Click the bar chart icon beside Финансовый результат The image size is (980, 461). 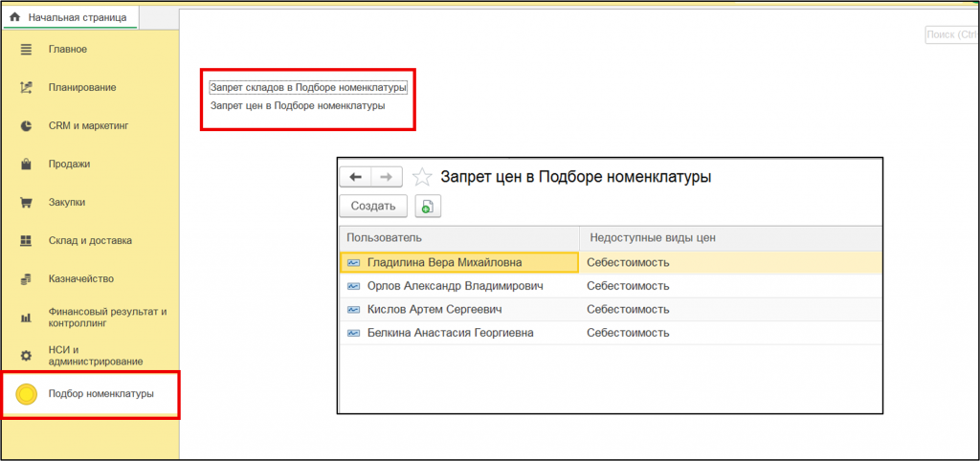[x=26, y=318]
